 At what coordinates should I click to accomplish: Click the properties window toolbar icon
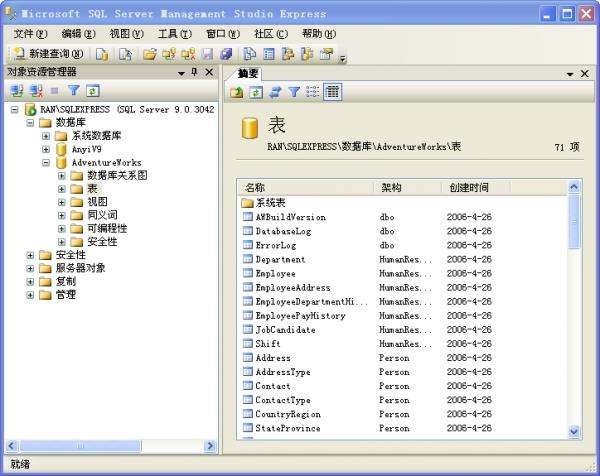(x=326, y=54)
